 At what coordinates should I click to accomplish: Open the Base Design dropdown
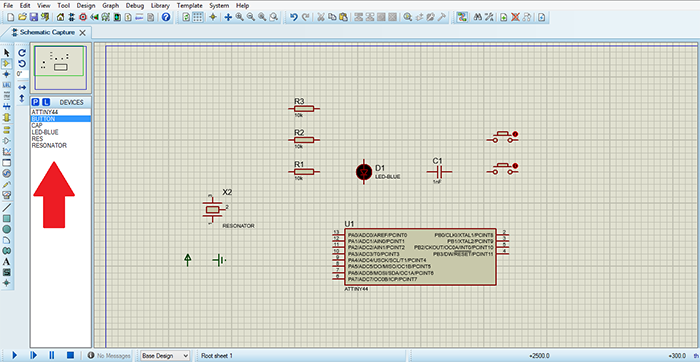click(x=165, y=356)
